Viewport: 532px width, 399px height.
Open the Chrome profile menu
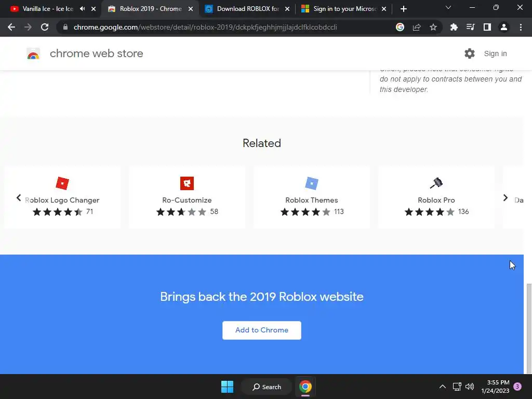pyautogui.click(x=504, y=27)
